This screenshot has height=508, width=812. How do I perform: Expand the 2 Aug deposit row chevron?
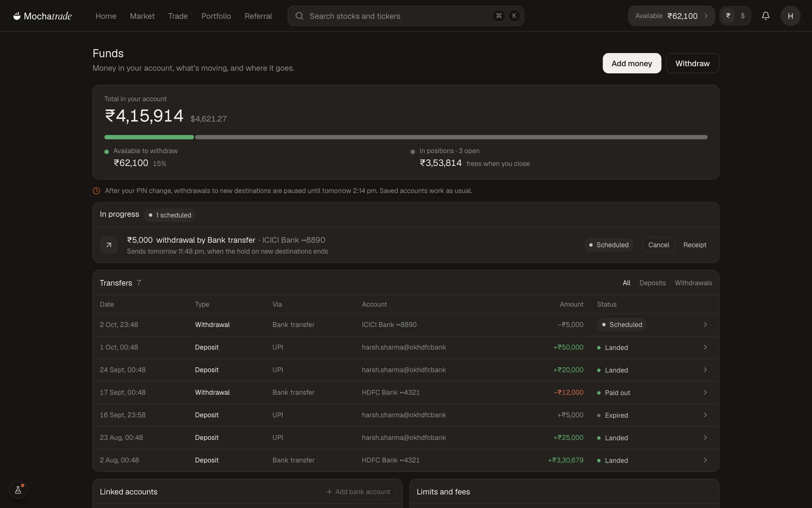point(705,460)
